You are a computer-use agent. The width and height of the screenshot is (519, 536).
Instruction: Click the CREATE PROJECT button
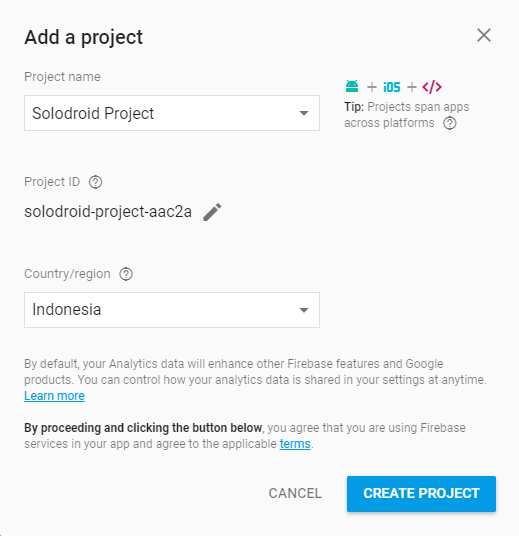point(421,494)
